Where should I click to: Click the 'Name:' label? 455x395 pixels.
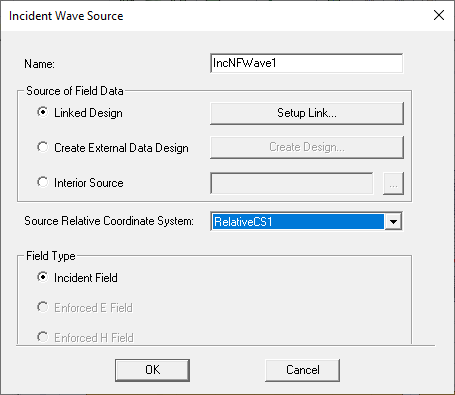point(39,64)
